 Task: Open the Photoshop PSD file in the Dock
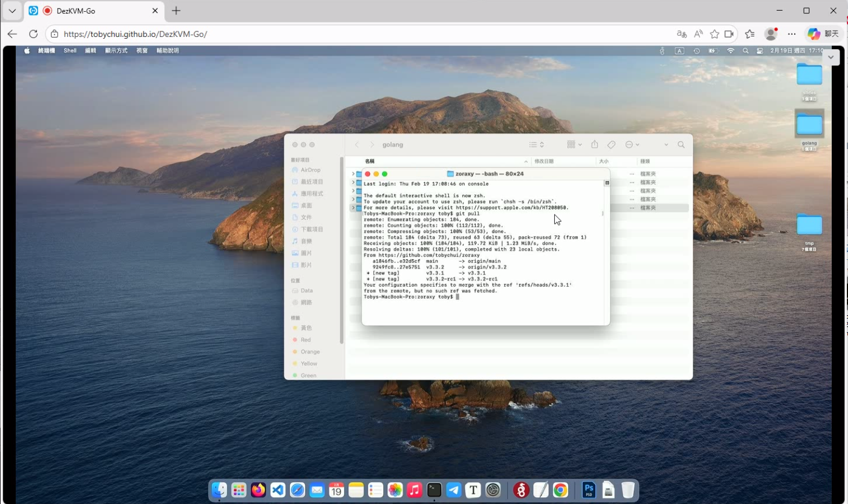588,491
